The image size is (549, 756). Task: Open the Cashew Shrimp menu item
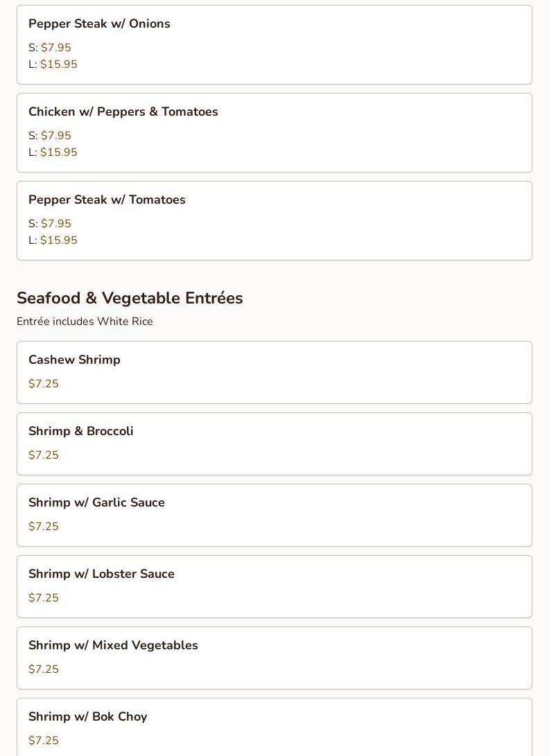[74, 360]
